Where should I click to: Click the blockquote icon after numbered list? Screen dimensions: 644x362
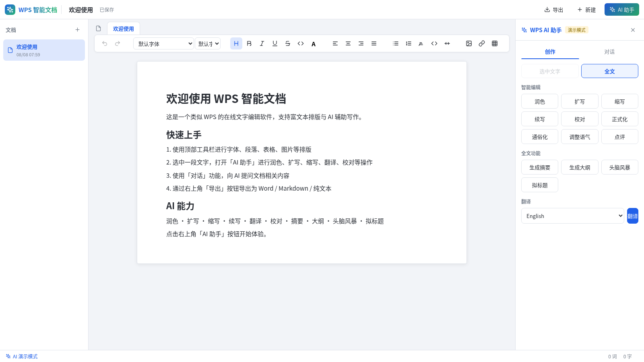pyautogui.click(x=421, y=43)
